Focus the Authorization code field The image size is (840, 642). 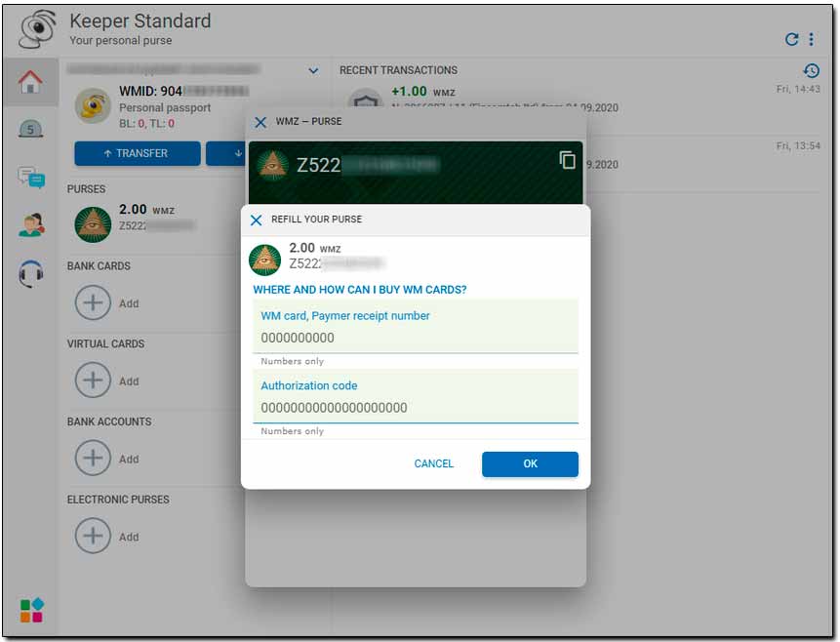(416, 396)
